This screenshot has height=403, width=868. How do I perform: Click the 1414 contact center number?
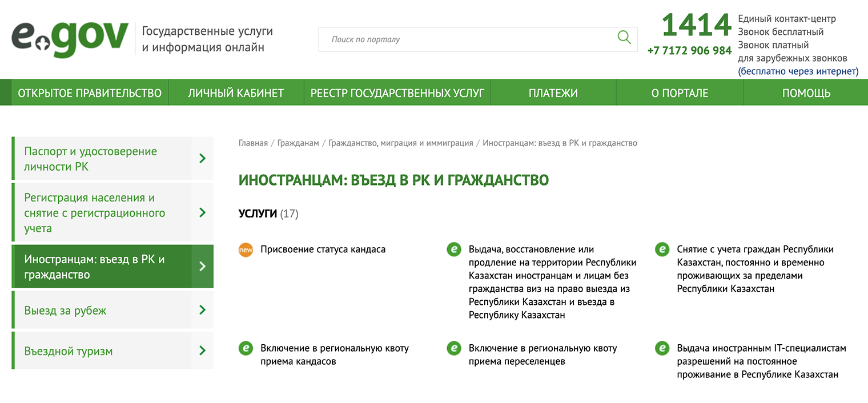696,25
